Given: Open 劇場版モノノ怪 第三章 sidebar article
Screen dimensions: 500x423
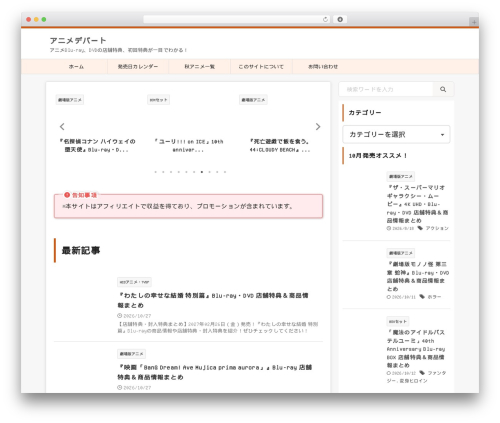Looking at the screenshot, I should tap(418, 276).
